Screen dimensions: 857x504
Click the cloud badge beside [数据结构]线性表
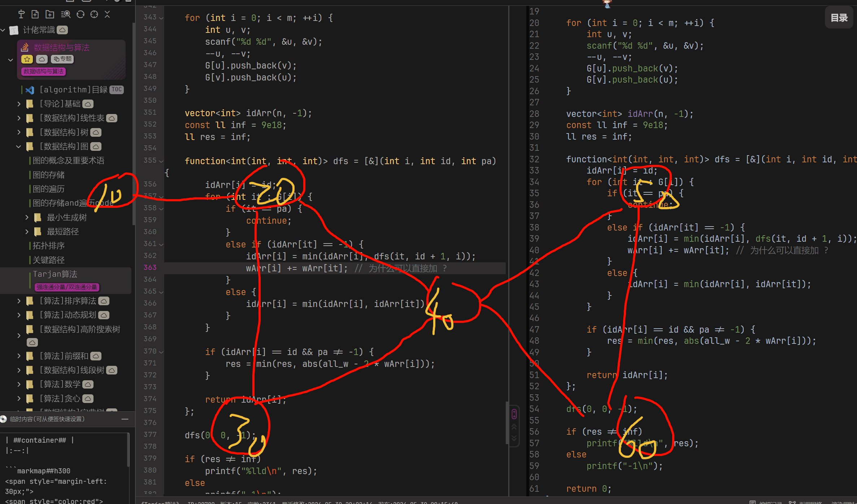coord(112,118)
